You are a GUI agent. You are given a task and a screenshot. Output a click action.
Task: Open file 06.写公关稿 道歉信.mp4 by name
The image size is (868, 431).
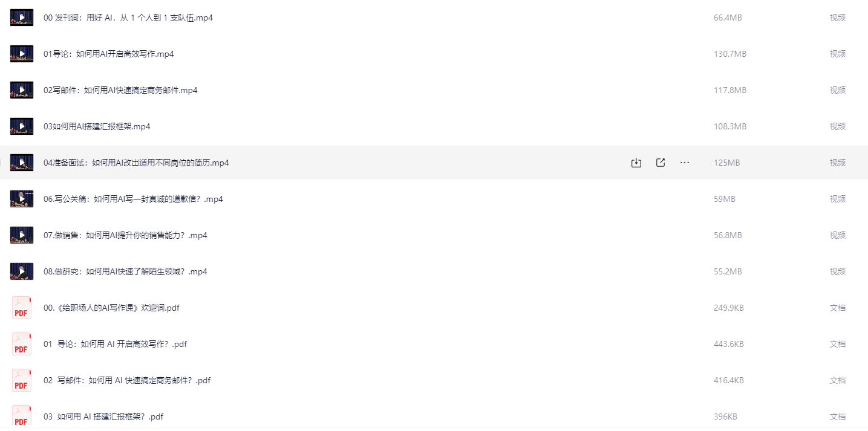pyautogui.click(x=133, y=199)
